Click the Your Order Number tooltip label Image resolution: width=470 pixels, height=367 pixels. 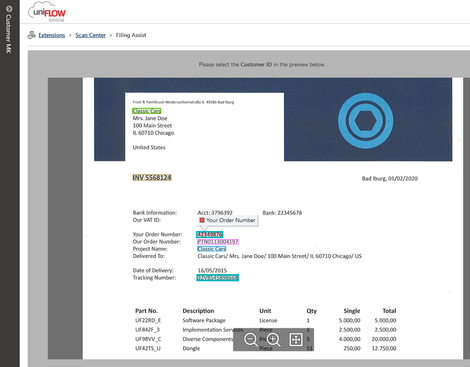[231, 220]
